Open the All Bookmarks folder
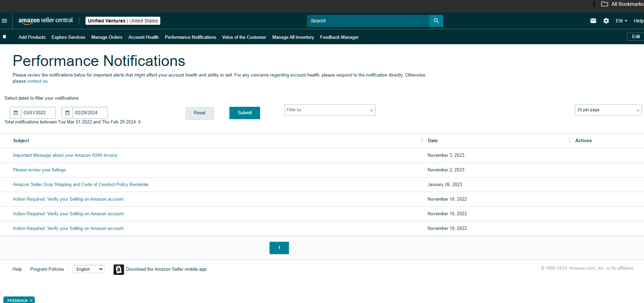The width and height of the screenshot is (644, 303). pos(622,4)
